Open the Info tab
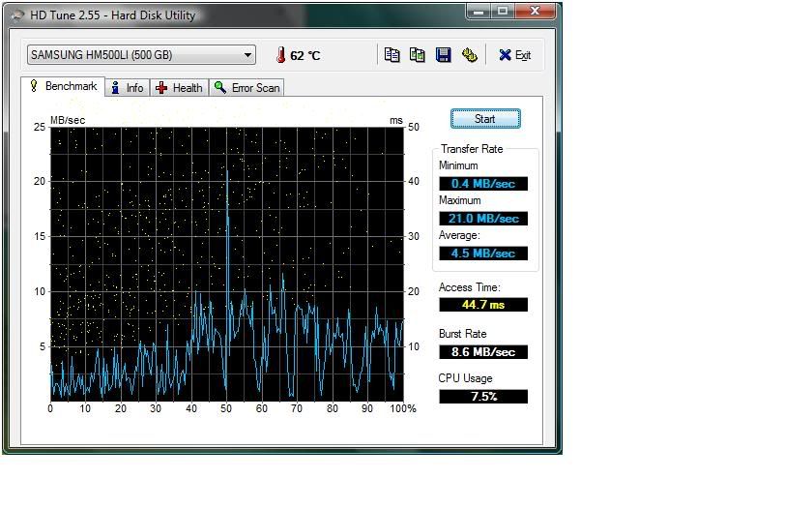This screenshot has height=508, width=812. point(128,88)
